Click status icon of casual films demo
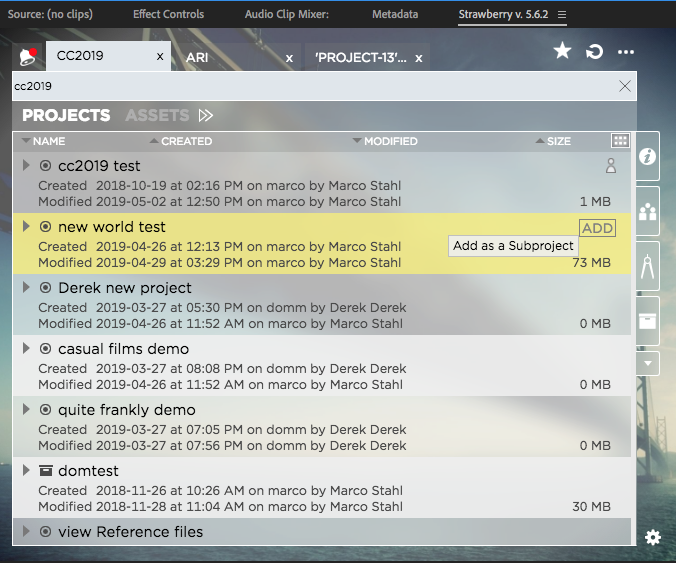 [x=45, y=349]
